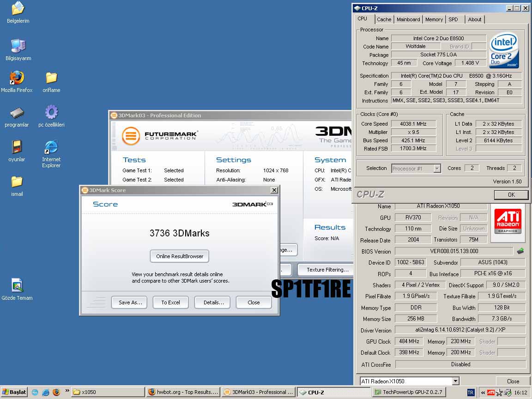The width and height of the screenshot is (532, 399).
Task: Open the About tab in CPU-Z
Action: click(x=475, y=19)
